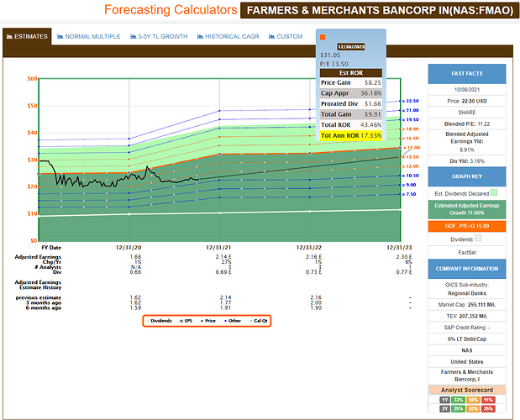Select the x 16.50 multiple label
Image resolution: width=520 pixels, height=420 pixels.
coord(411,139)
